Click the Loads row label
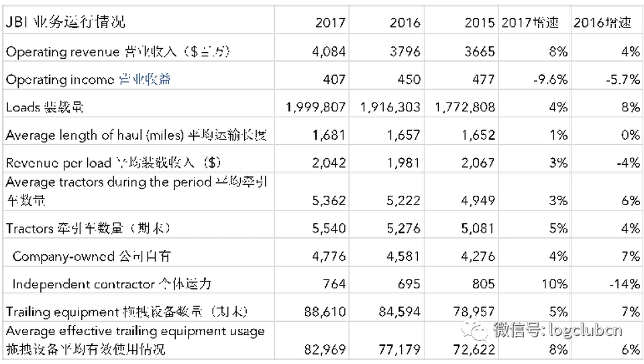This screenshot has height=364, width=644. point(45,107)
